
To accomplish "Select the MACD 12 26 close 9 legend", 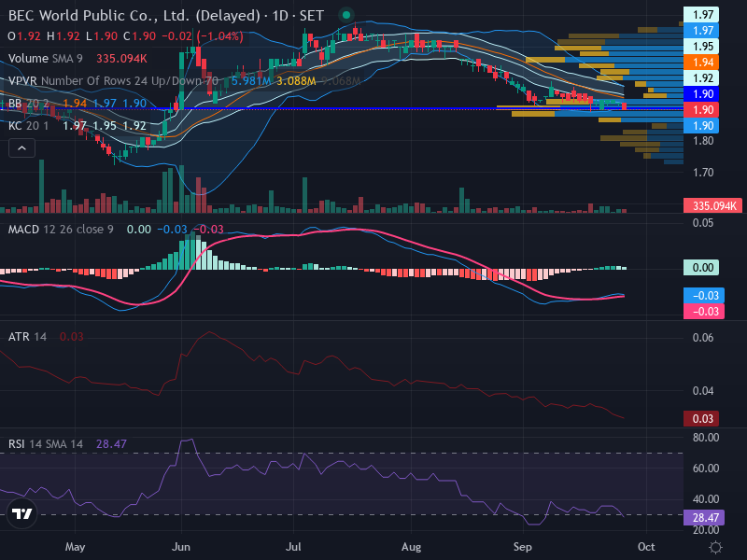I will pyautogui.click(x=61, y=230).
